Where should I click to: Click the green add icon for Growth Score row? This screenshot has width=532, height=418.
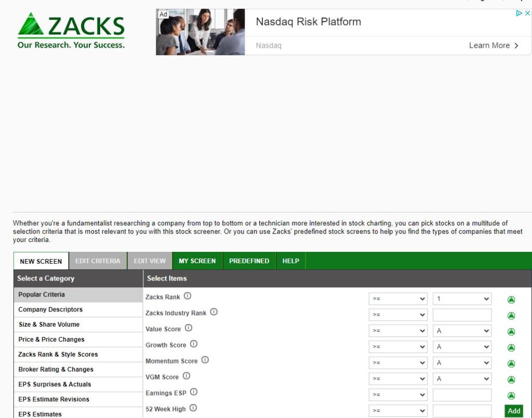511,347
